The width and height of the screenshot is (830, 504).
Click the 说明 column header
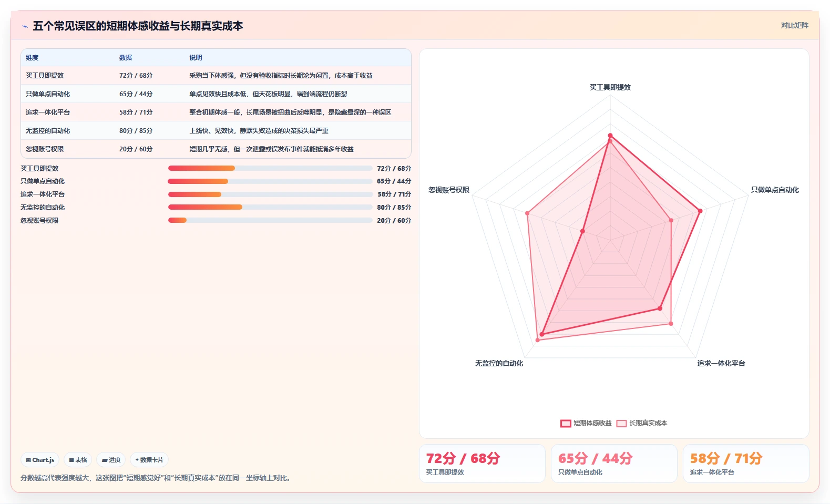[x=196, y=58]
